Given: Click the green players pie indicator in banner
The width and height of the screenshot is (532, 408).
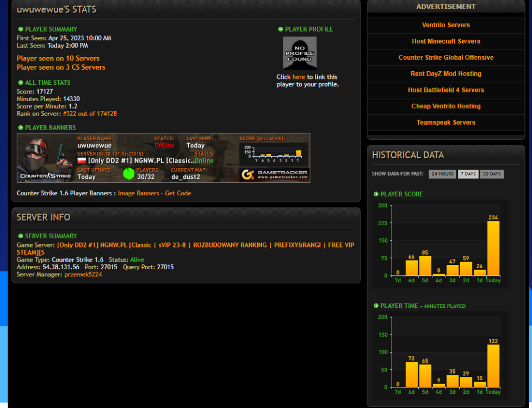Looking at the screenshot, I should (x=128, y=174).
